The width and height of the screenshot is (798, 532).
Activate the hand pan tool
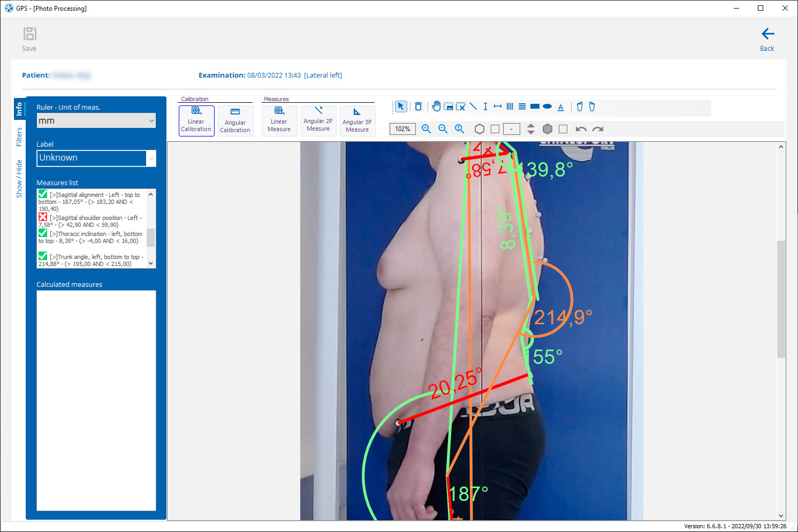click(x=436, y=107)
